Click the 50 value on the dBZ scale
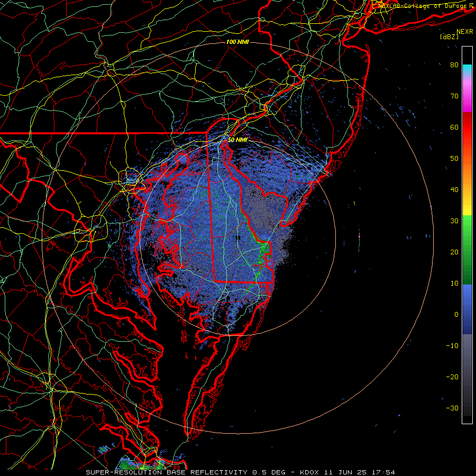 coord(454,159)
